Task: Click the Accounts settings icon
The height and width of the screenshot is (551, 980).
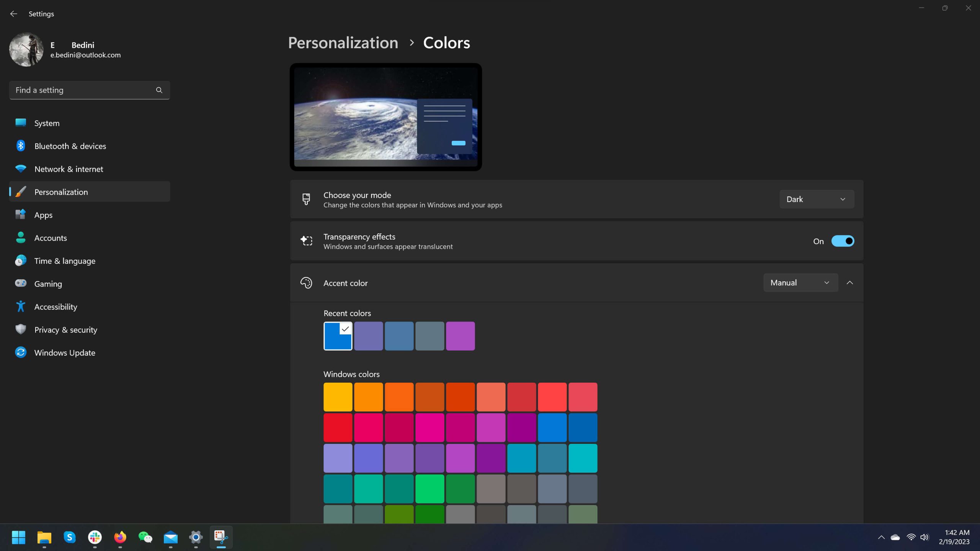Action: point(20,238)
